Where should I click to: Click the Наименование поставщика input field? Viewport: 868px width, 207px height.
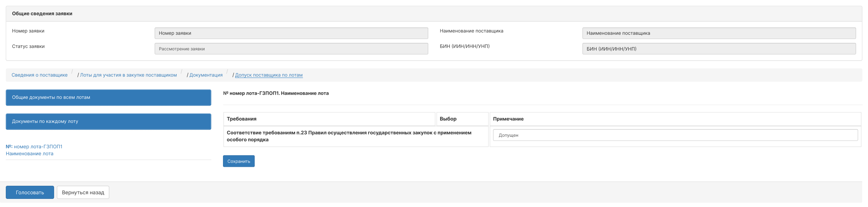click(x=719, y=33)
